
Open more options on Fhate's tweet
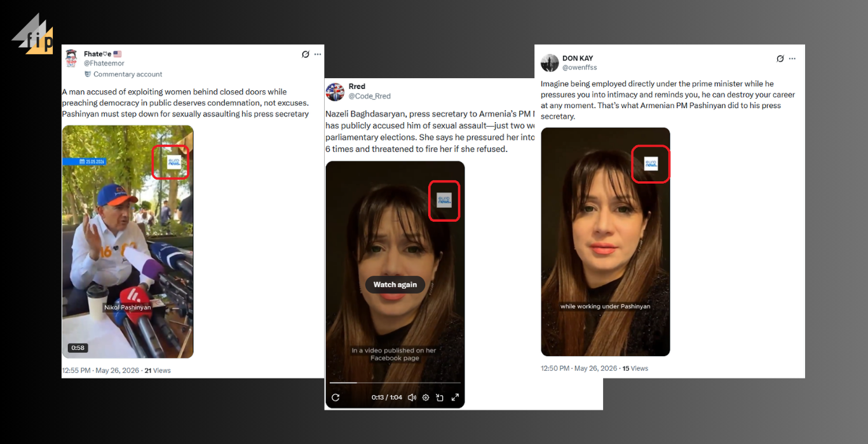pos(318,54)
